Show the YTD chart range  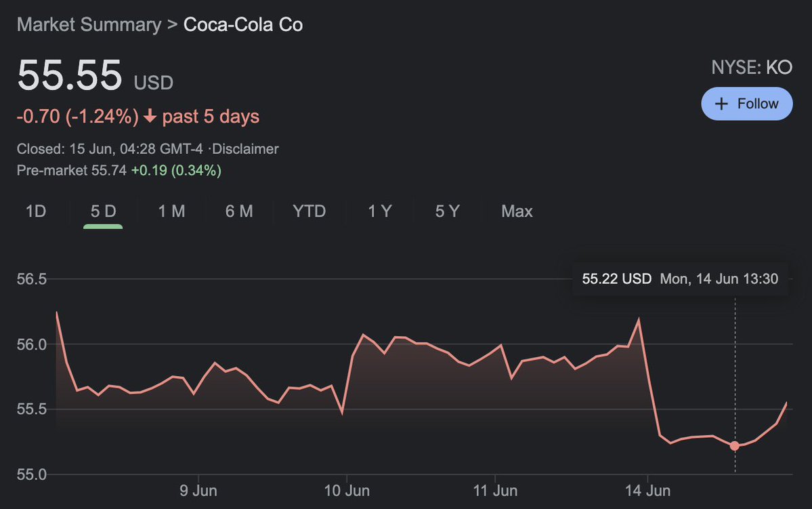(309, 211)
